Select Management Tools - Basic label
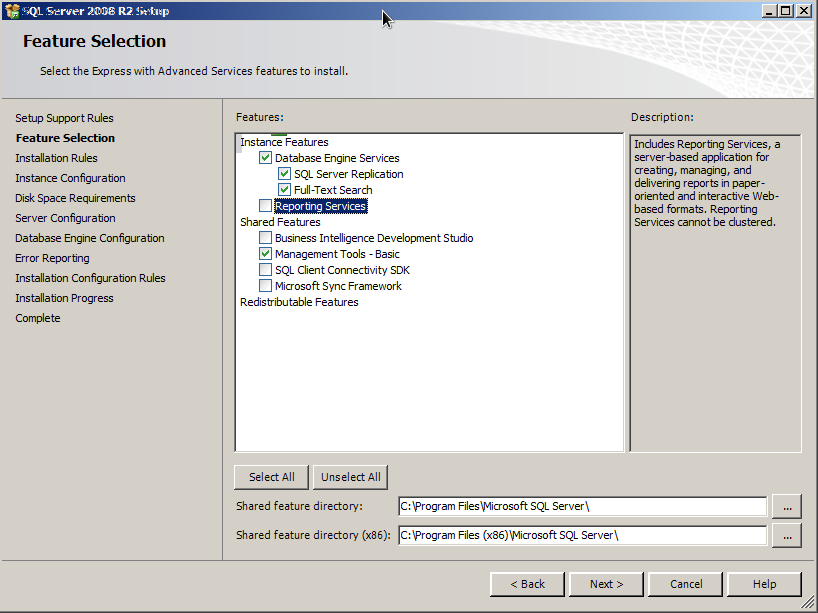 [x=337, y=254]
